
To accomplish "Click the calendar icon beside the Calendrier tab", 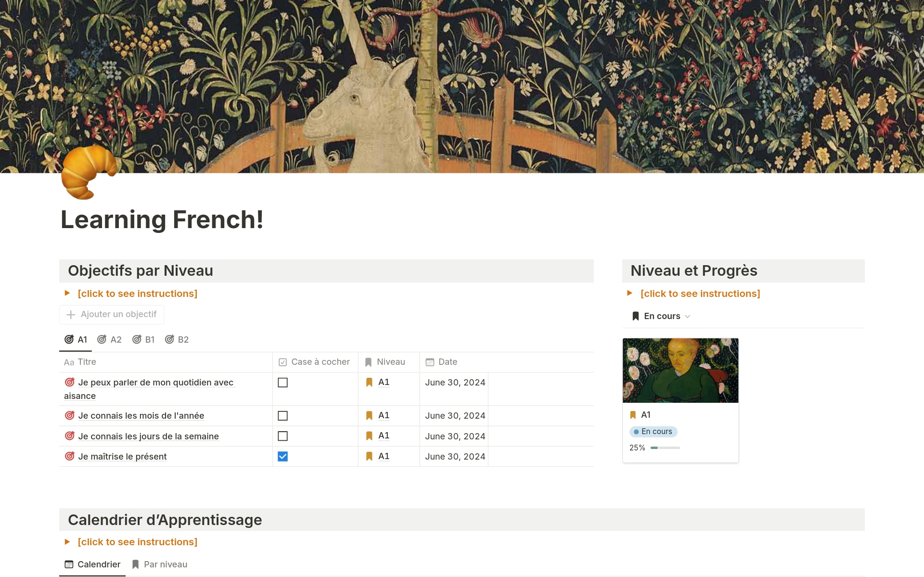I will [x=69, y=564].
